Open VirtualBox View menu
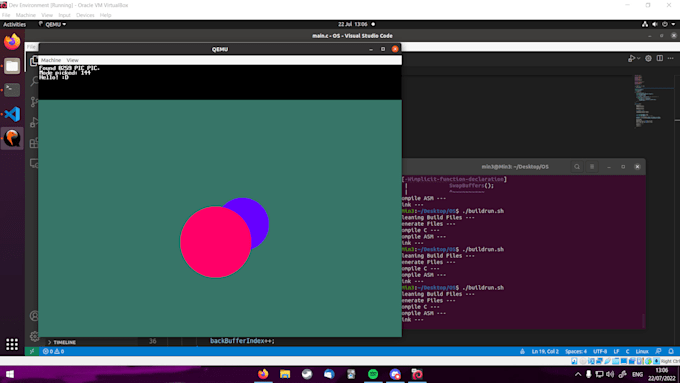The width and height of the screenshot is (680, 383). pyautogui.click(x=47, y=15)
